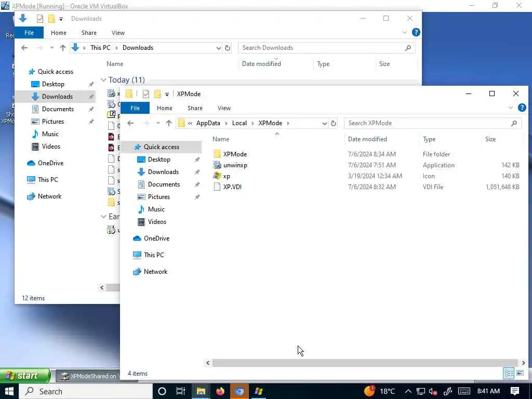Select This PC in XPMode navigation pane
The image size is (532, 399).
pos(154,255)
